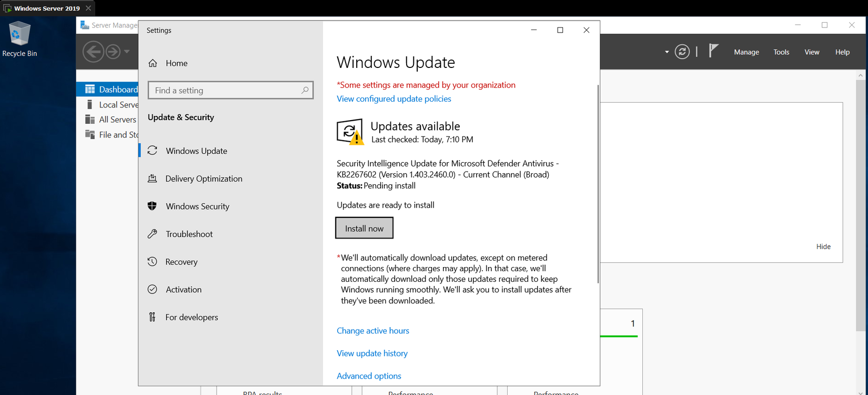Click the Server Manager vertical scrollbar up arrow
Image resolution: width=868 pixels, height=395 pixels.
tap(861, 76)
